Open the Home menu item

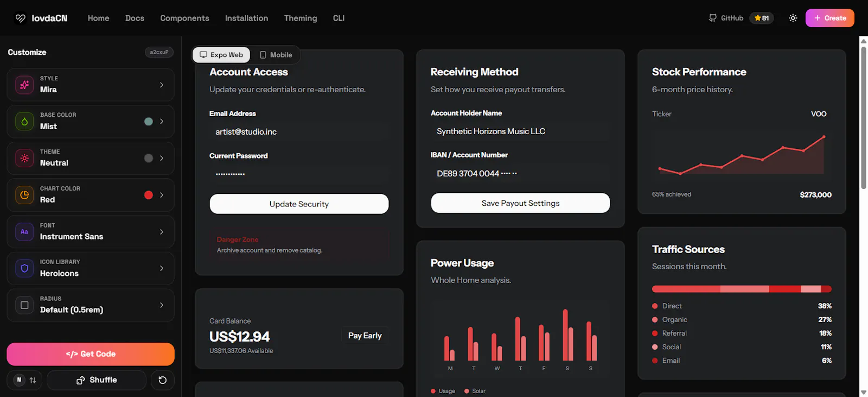[98, 18]
